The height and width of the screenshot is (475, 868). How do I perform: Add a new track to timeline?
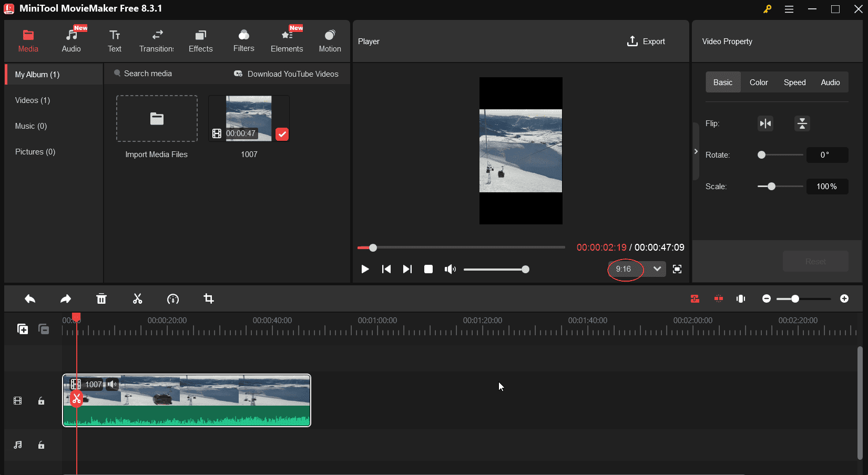coord(23,329)
